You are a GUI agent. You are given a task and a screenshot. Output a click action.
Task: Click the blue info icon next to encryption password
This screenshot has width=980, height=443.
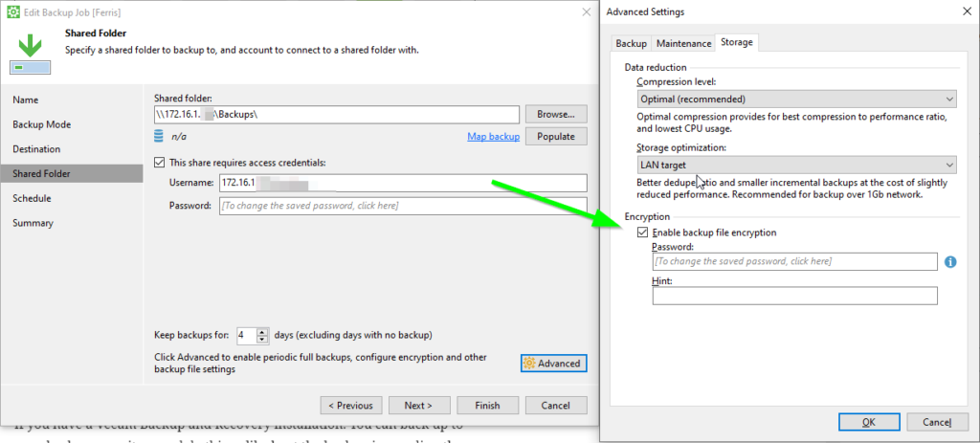click(950, 262)
